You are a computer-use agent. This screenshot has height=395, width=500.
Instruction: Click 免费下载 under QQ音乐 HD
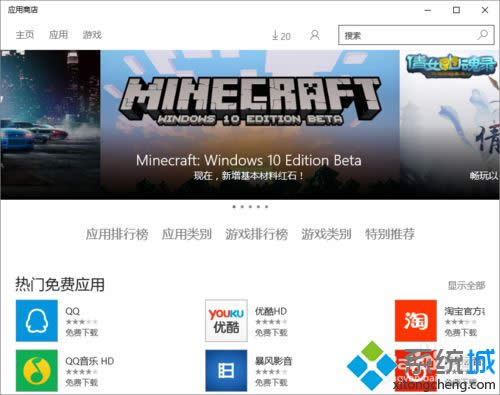[x=82, y=382]
